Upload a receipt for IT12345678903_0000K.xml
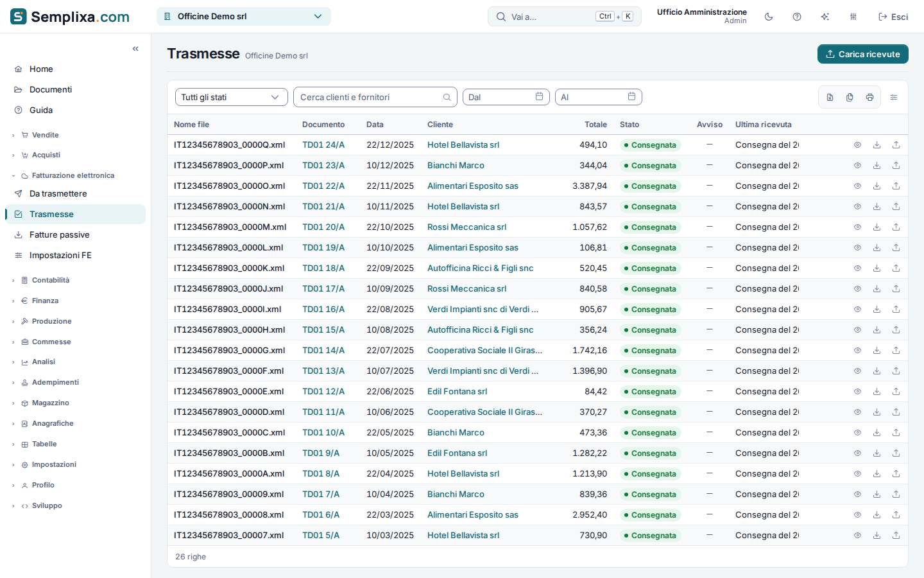 click(896, 268)
